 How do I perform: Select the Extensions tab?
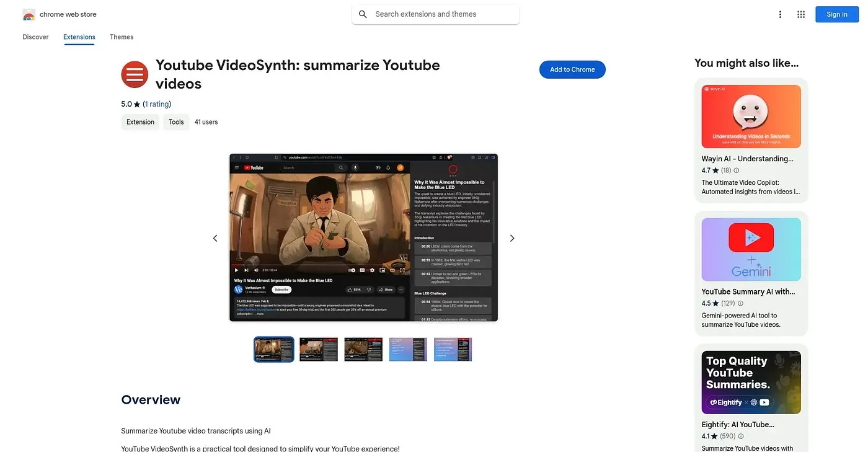[x=79, y=37]
